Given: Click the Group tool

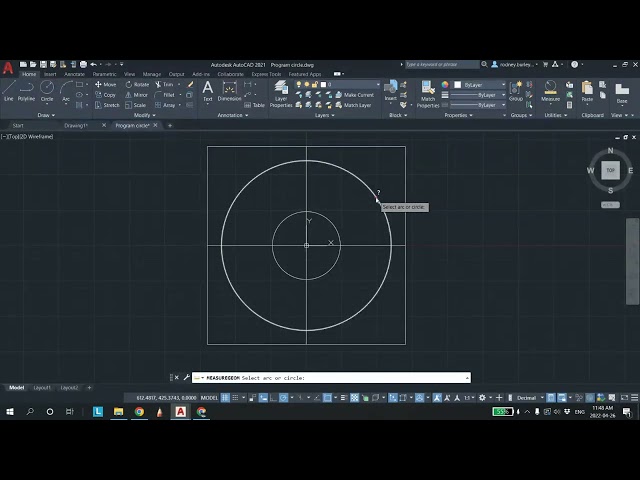Looking at the screenshot, I should pyautogui.click(x=516, y=91).
